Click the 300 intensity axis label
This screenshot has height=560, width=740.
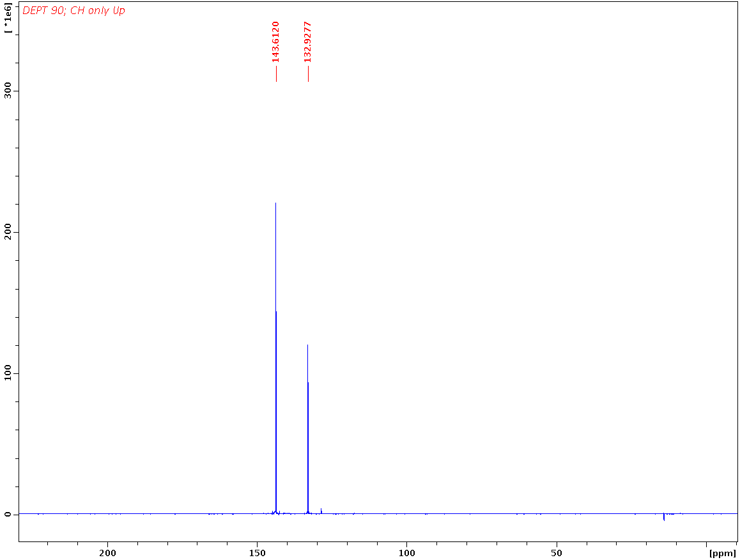click(9, 91)
